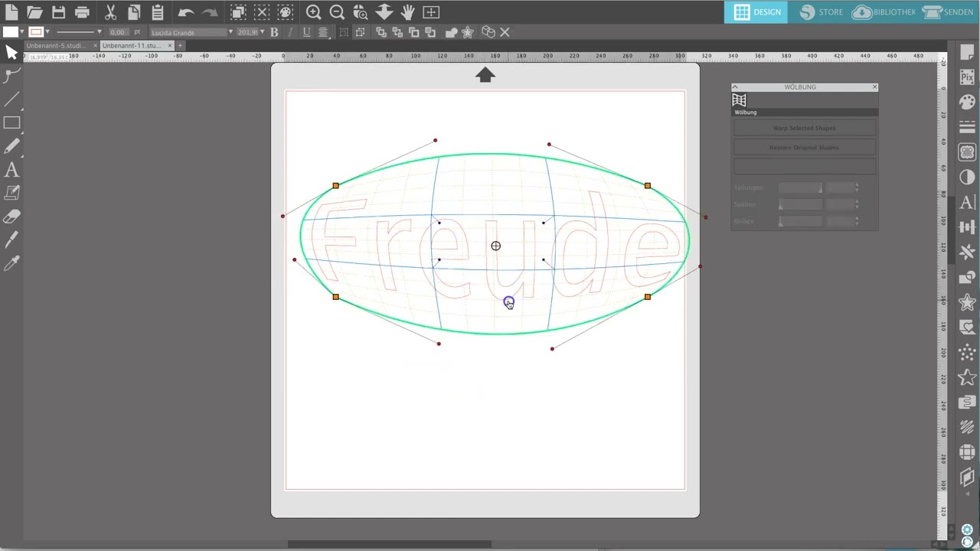
Task: Print the design using the printer icon
Action: (x=82, y=12)
